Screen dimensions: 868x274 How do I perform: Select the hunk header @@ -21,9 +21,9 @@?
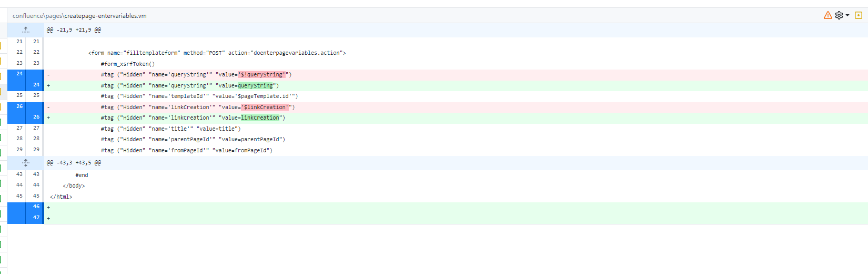pyautogui.click(x=74, y=30)
